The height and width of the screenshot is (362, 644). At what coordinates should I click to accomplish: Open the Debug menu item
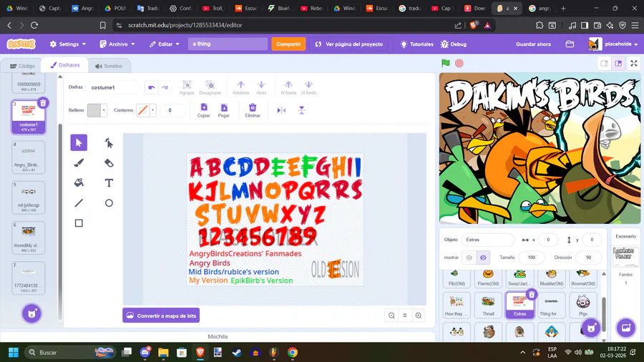[x=454, y=44]
